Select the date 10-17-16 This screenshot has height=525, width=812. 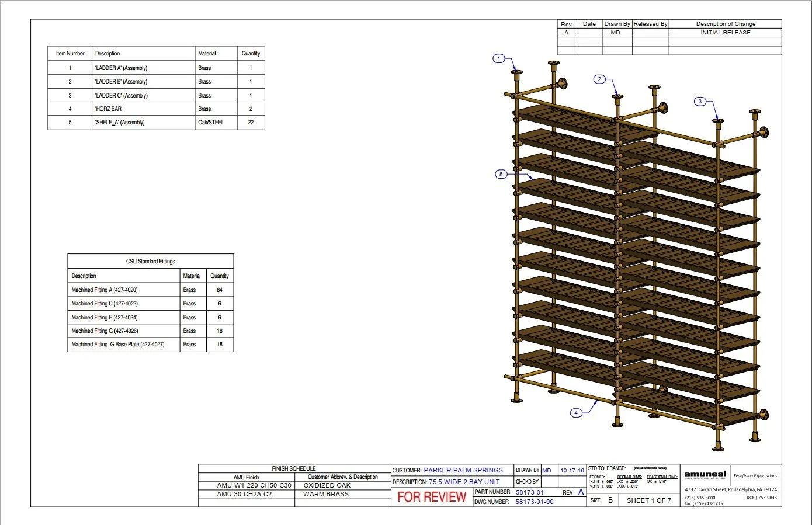click(572, 470)
